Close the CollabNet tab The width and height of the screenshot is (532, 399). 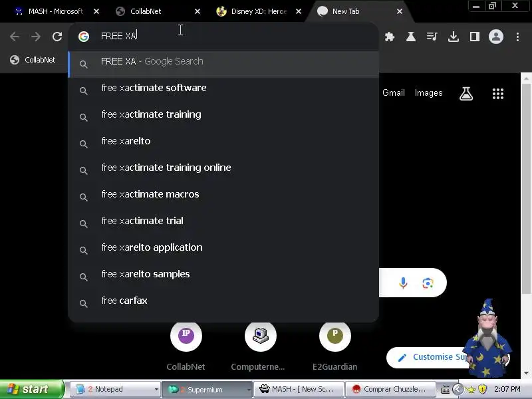(x=198, y=11)
